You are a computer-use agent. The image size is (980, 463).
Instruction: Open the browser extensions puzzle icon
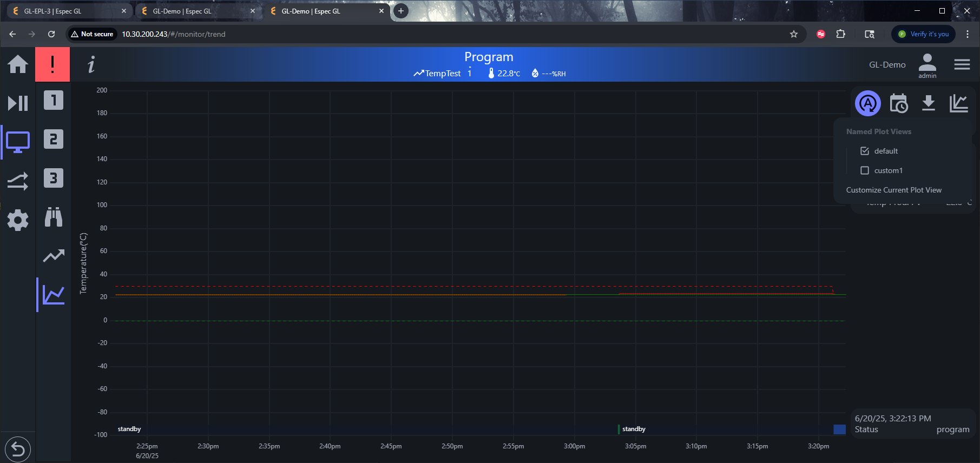pos(840,34)
